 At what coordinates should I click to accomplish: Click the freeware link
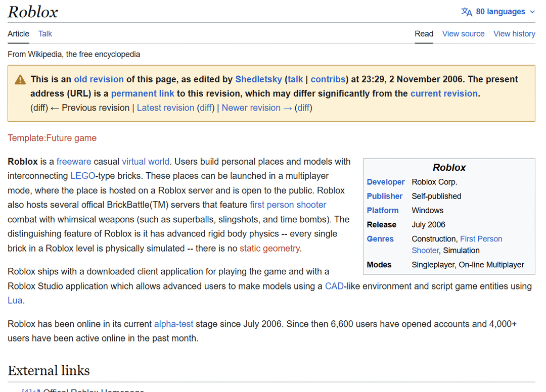74,162
